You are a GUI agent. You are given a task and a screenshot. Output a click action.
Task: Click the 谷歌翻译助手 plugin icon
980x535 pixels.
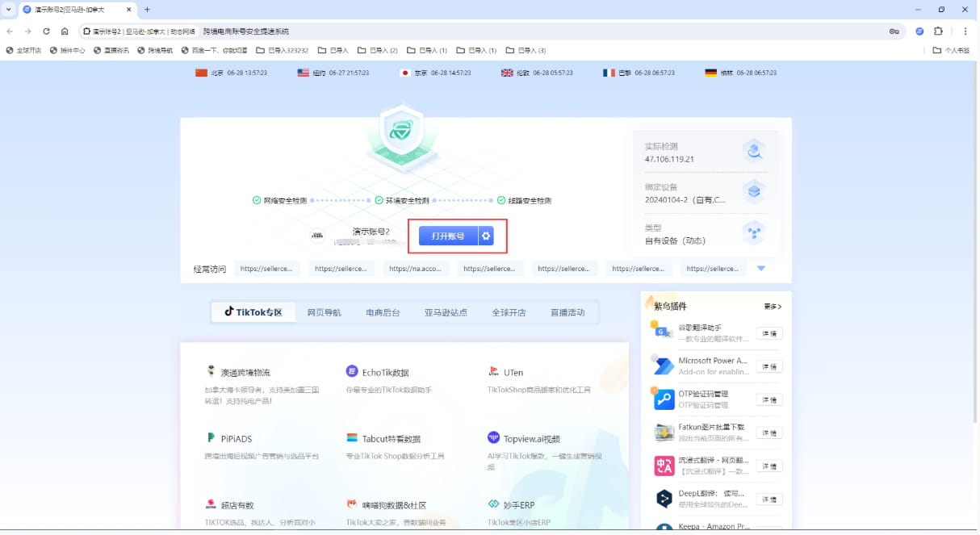click(663, 332)
